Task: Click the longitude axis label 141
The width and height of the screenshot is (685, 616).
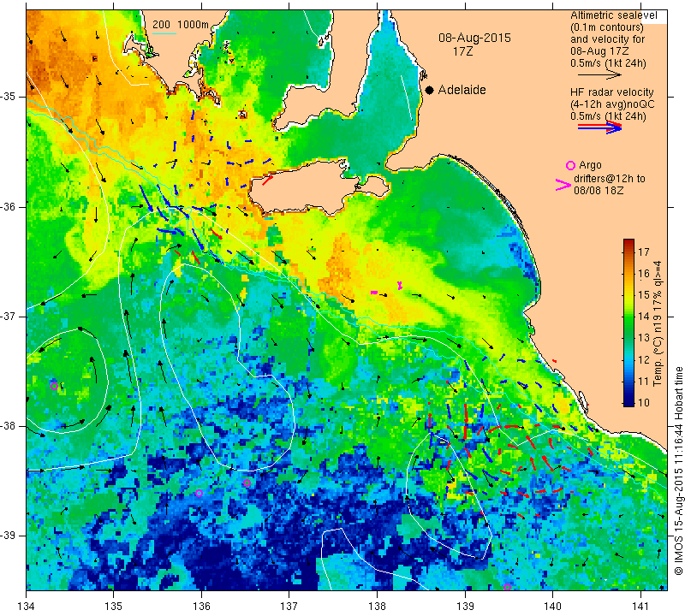Action: click(640, 607)
